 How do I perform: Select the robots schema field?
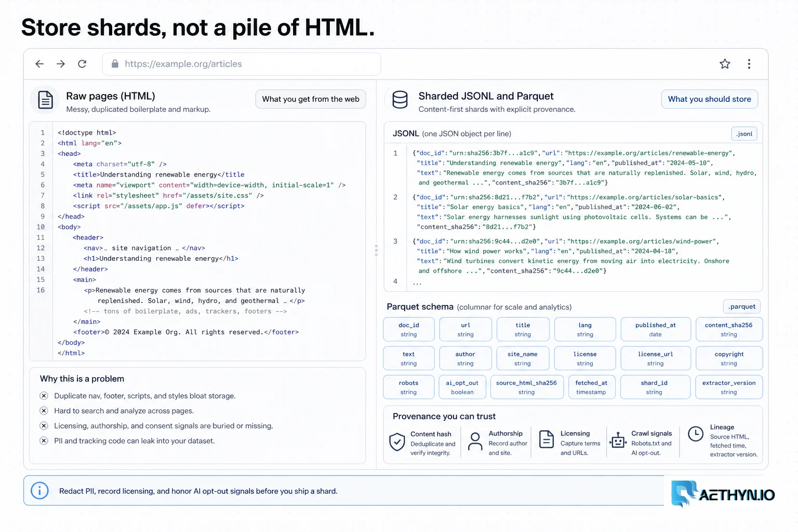tap(408, 387)
